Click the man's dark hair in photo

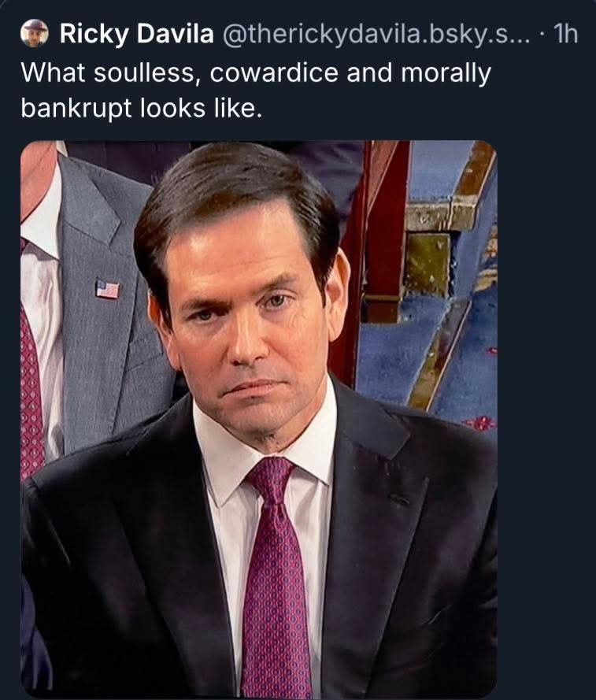click(x=236, y=189)
